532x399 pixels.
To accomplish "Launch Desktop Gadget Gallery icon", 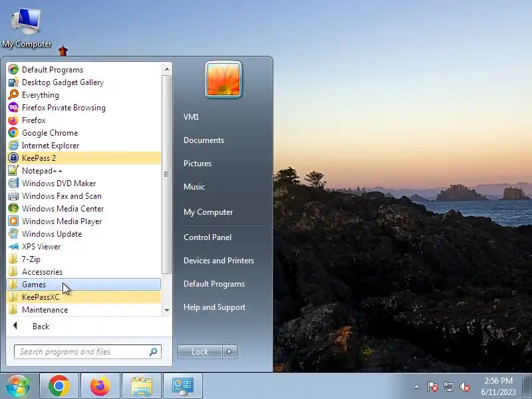I will coord(13,82).
